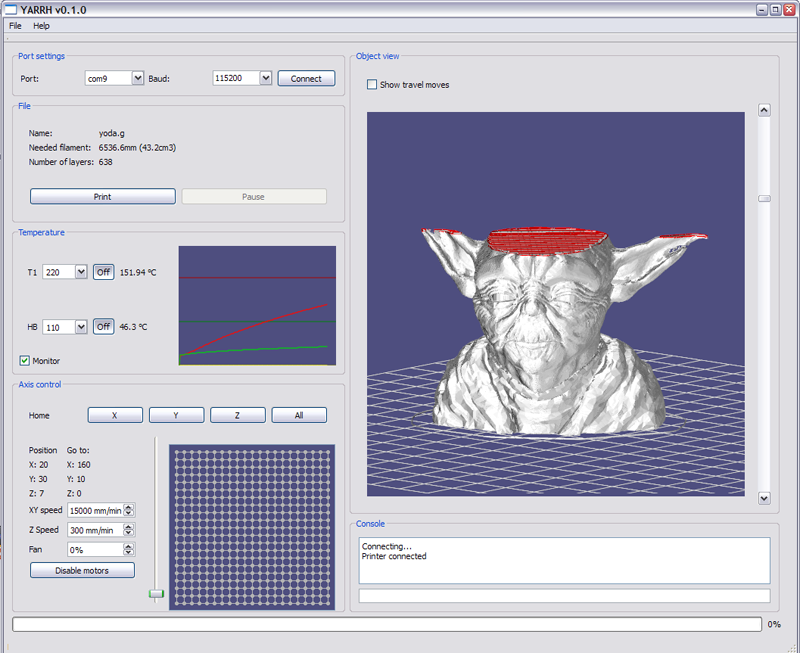Click the console command input field

564,596
